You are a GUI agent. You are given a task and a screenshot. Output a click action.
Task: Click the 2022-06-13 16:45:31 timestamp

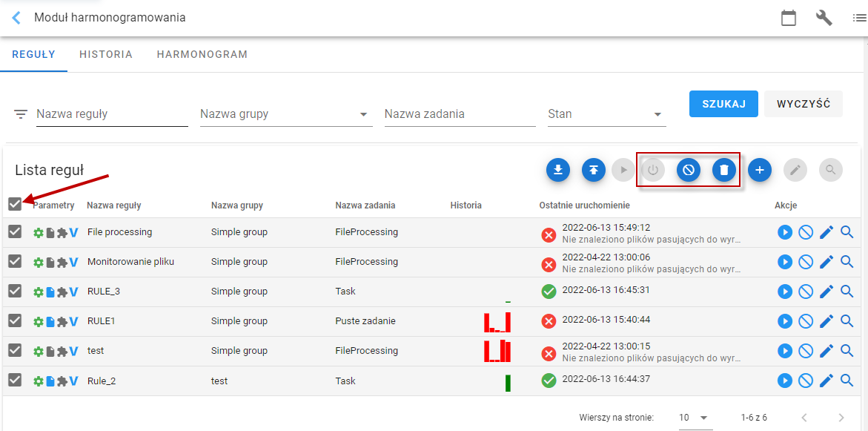(x=606, y=290)
